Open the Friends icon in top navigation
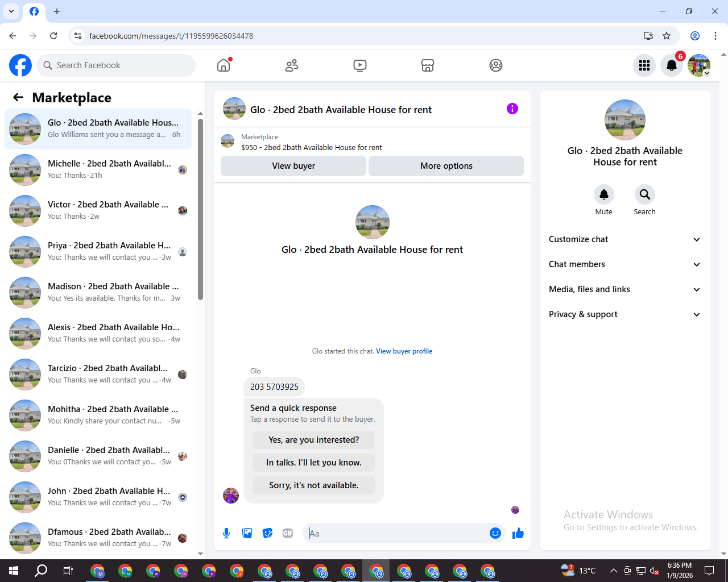Image resolution: width=728 pixels, height=582 pixels. click(x=292, y=65)
